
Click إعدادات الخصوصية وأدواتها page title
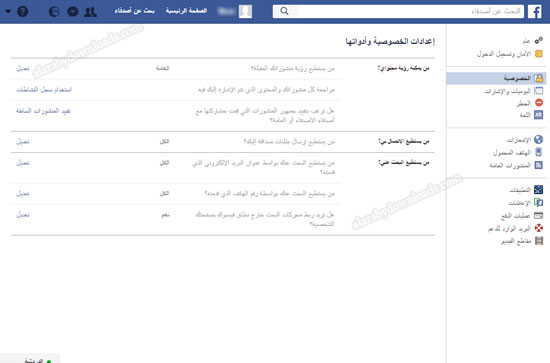pyautogui.click(x=390, y=41)
